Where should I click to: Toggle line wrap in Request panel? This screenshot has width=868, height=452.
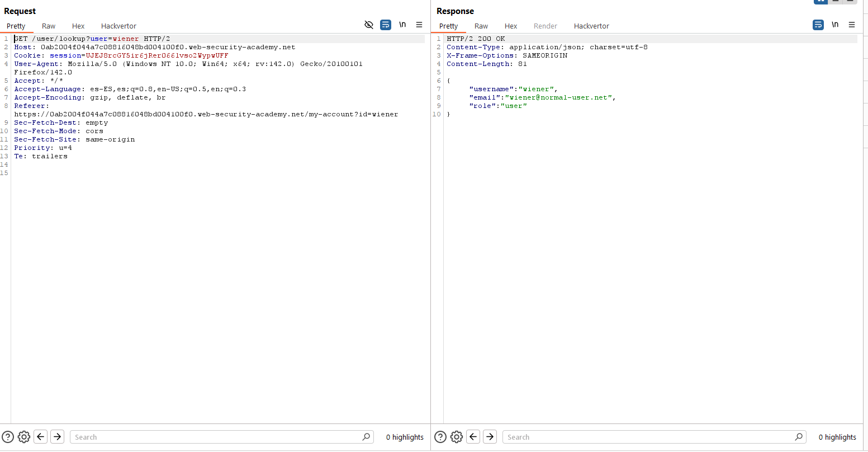coord(386,25)
